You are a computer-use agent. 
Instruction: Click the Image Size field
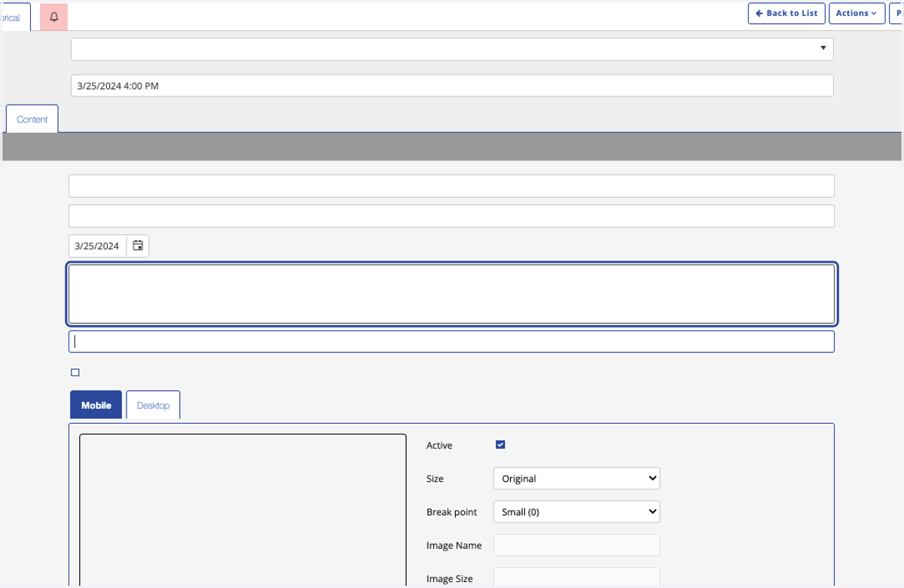(x=576, y=577)
